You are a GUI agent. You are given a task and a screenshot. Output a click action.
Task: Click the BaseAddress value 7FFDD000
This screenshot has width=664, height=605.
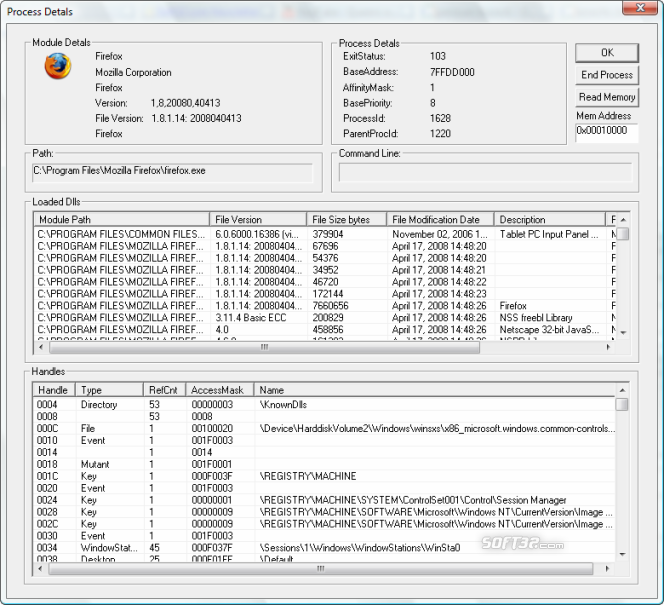click(x=452, y=72)
